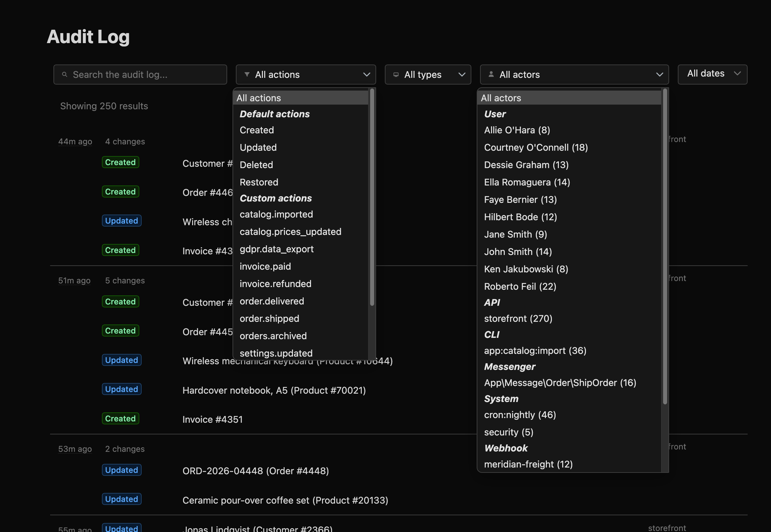Click the 53m ago timestamp
Screen dimensions: 771x532
[75, 449]
